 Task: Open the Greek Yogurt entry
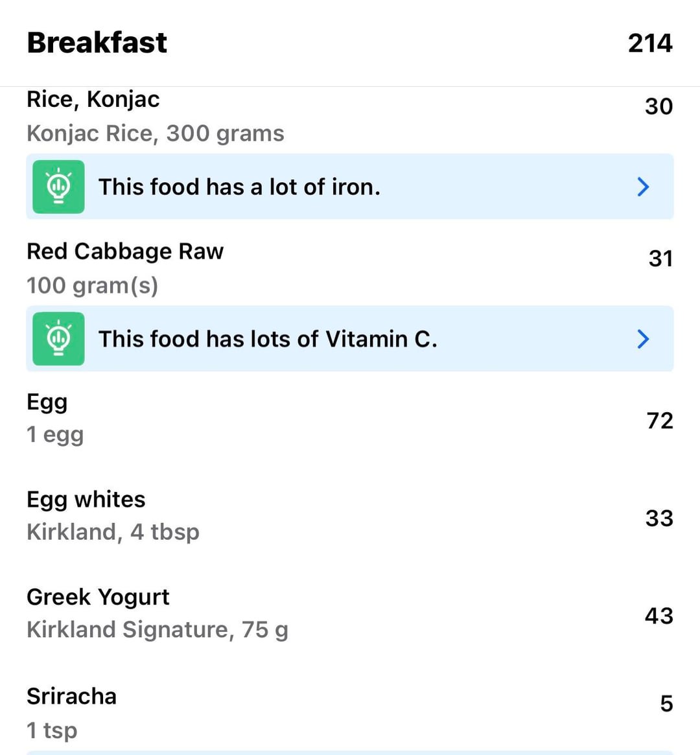point(157,613)
